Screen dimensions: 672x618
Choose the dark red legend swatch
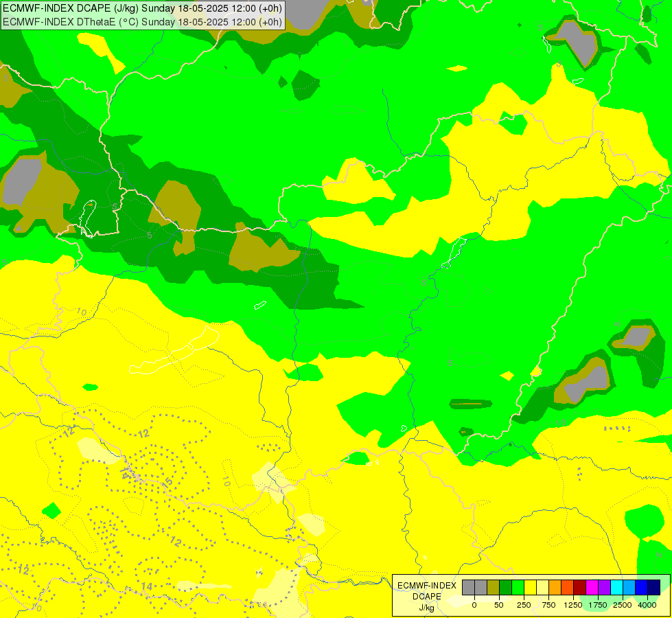point(580,588)
